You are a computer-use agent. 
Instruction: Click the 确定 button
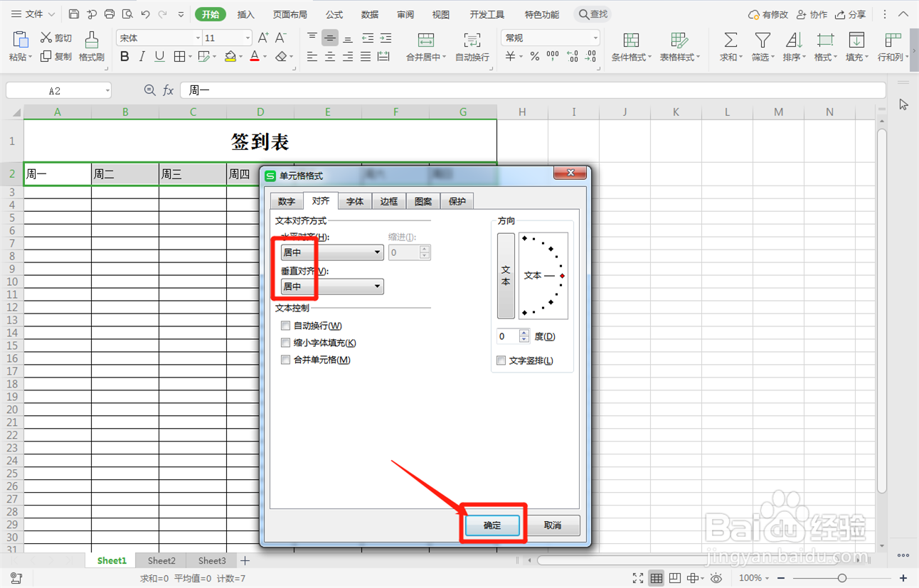[492, 525]
